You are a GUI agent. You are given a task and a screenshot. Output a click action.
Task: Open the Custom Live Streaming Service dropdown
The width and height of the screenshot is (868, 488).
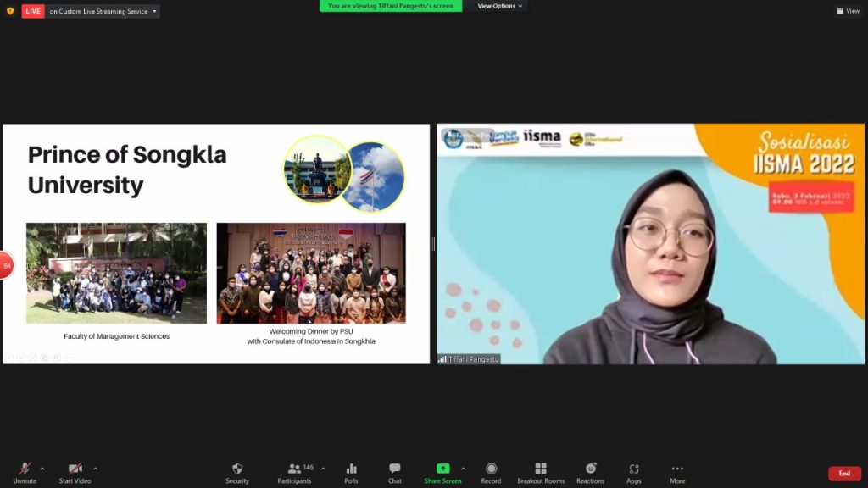tap(103, 11)
